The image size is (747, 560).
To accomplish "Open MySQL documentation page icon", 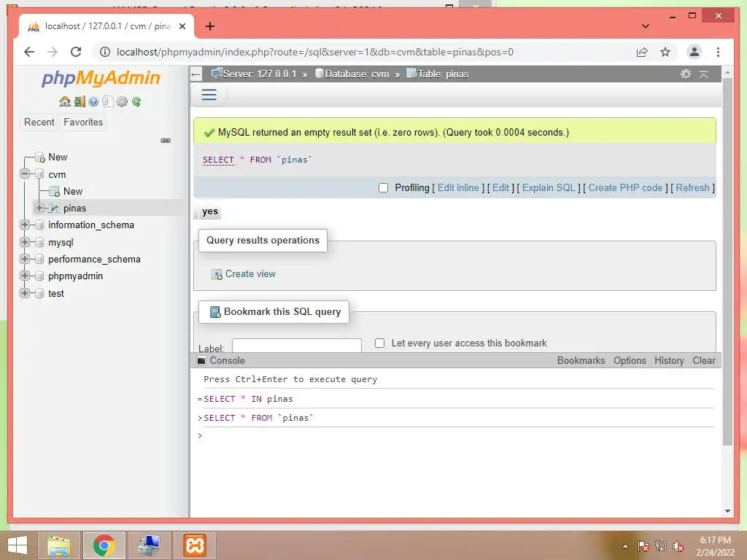I will point(108,101).
